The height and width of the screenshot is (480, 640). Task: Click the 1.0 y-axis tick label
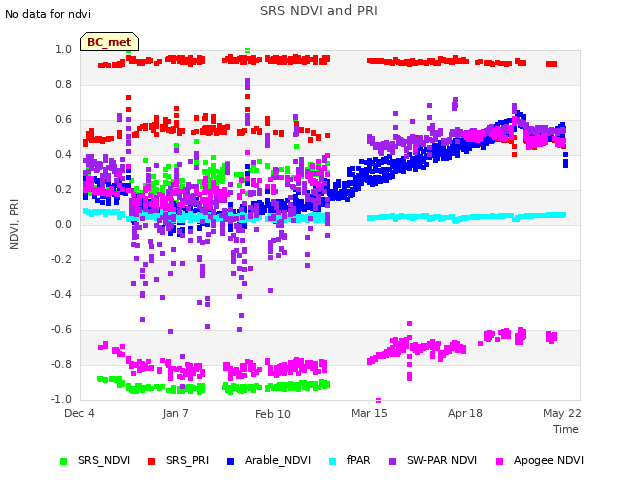tap(63, 49)
